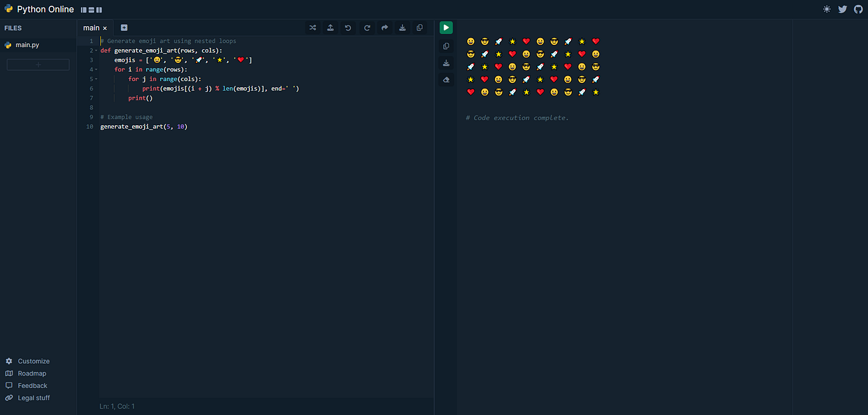Upload a file using the upload icon
Screen dimensions: 868x415
pos(330,28)
